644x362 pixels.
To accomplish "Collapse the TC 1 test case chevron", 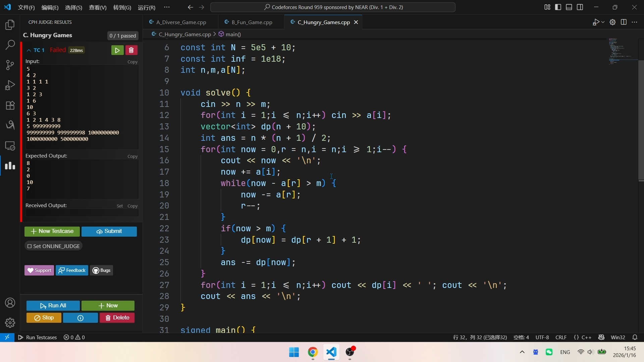I will tap(29, 50).
